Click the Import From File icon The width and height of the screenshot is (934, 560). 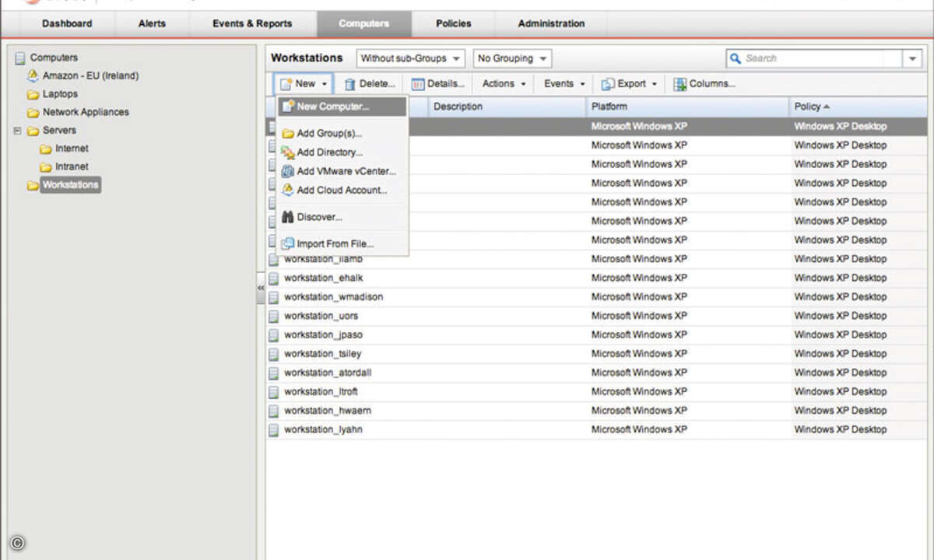click(288, 243)
